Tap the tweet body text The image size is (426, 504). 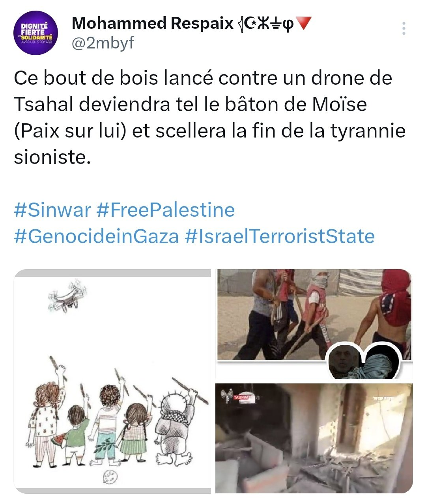209,117
